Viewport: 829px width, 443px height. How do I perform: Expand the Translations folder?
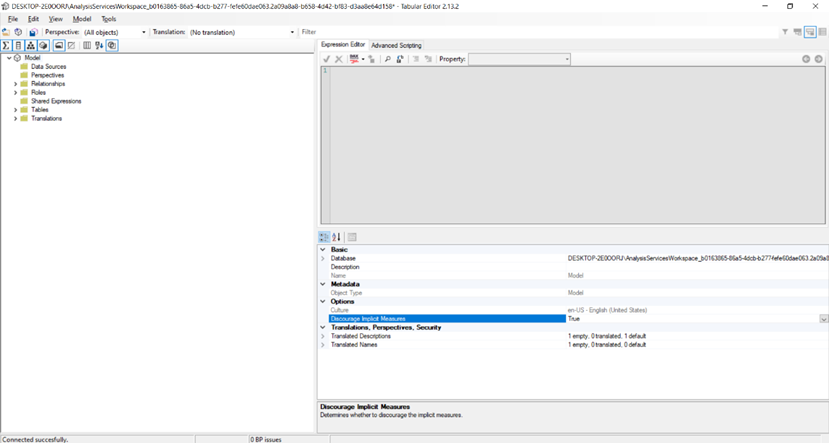pyautogui.click(x=15, y=118)
